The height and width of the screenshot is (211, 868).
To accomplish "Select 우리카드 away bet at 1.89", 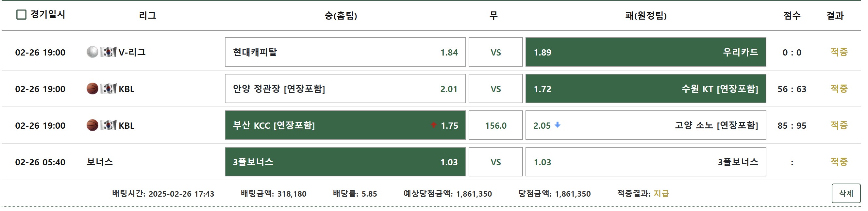I will [646, 52].
